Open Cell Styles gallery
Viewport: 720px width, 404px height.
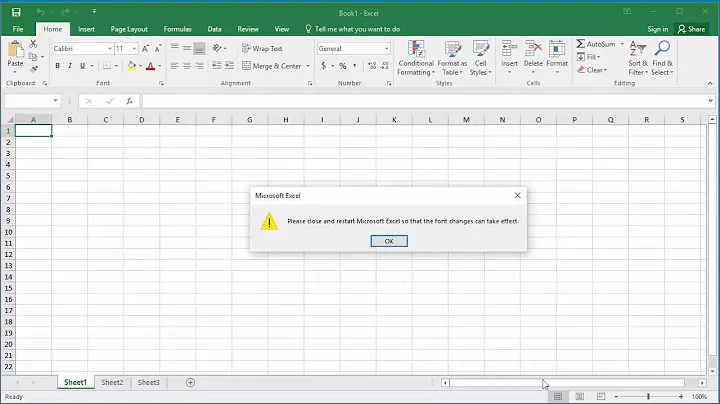pos(480,58)
